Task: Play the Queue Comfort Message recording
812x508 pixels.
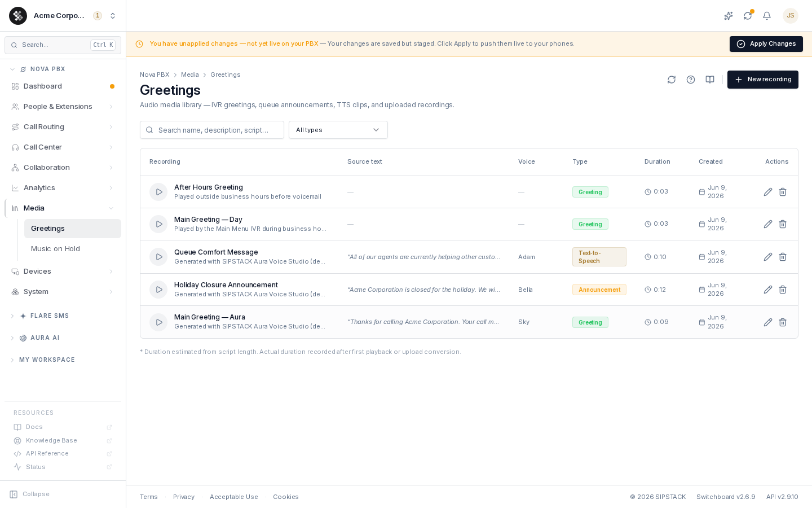Action: coord(158,257)
